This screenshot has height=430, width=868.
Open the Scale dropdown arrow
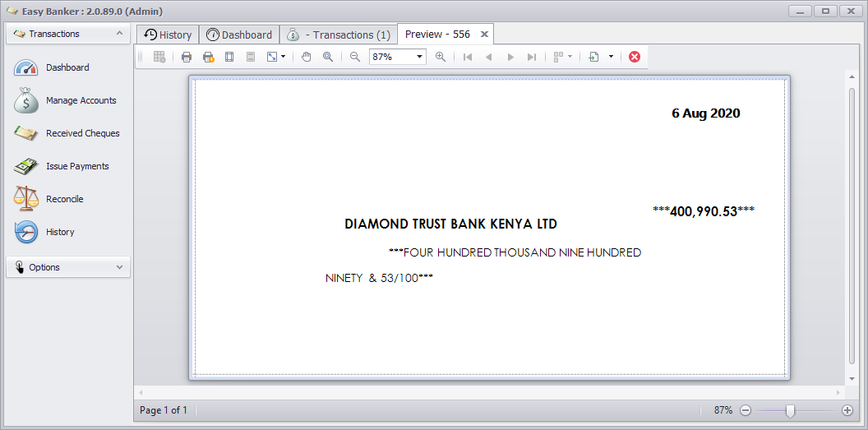pyautogui.click(x=284, y=57)
